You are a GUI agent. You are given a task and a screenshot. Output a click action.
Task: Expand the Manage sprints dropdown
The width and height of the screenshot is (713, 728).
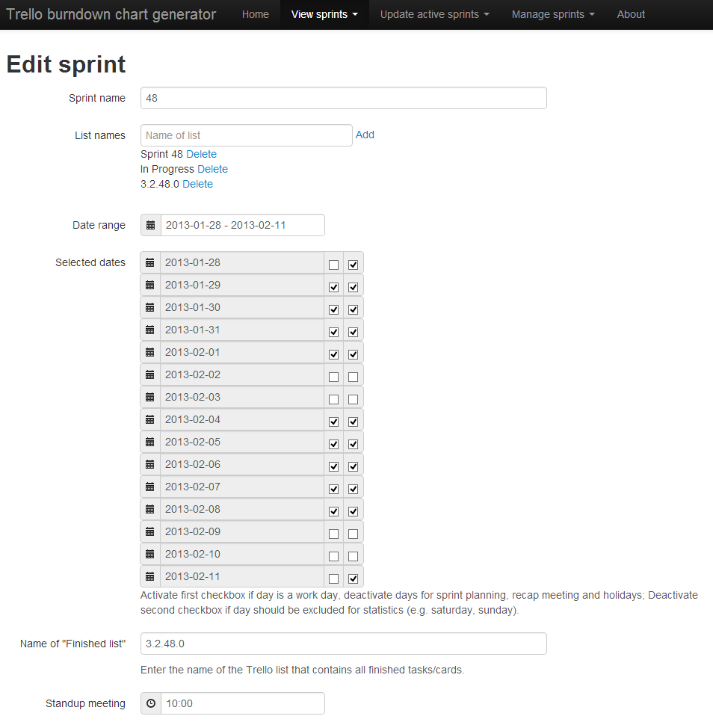pyautogui.click(x=553, y=14)
